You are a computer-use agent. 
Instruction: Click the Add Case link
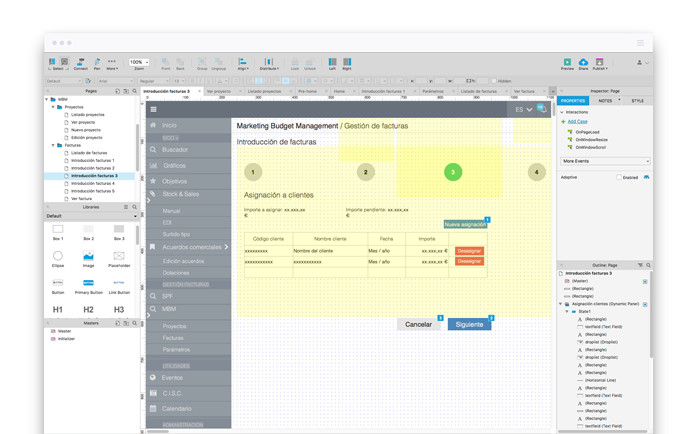click(x=577, y=121)
